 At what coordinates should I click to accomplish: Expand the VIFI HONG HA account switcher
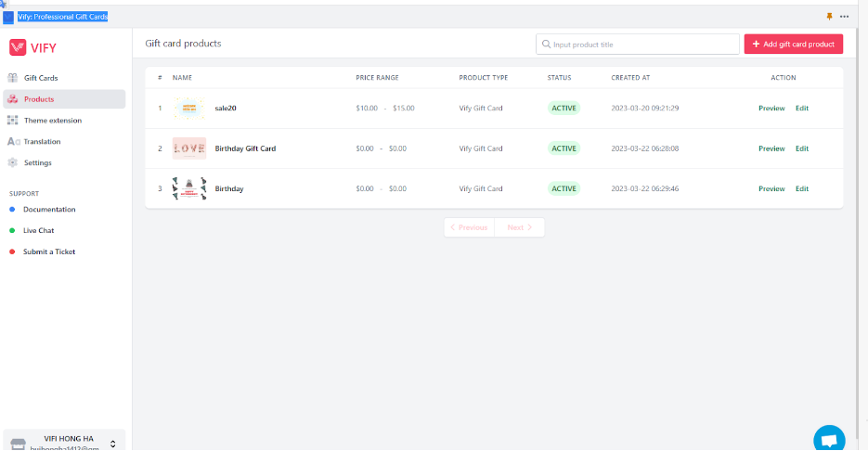pos(112,443)
